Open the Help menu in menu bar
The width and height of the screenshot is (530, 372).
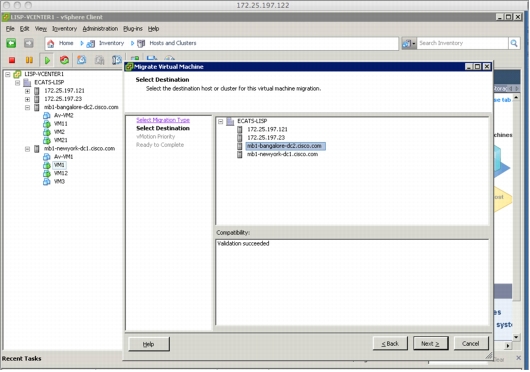(x=153, y=29)
